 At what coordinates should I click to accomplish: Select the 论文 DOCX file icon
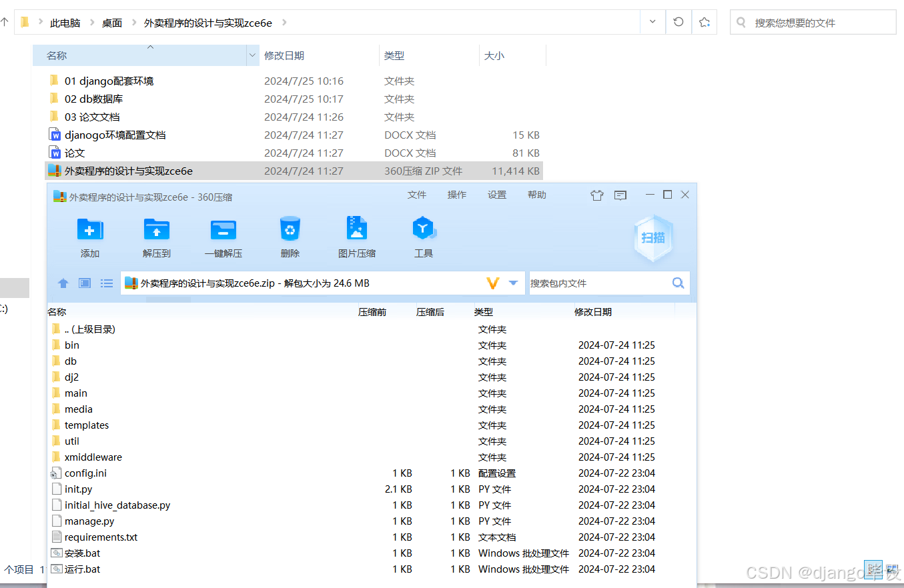55,153
